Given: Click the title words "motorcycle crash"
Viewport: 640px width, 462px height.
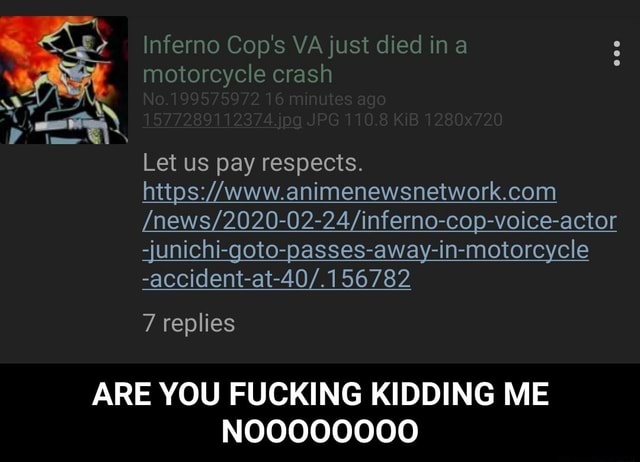Looking at the screenshot, I should 238,74.
